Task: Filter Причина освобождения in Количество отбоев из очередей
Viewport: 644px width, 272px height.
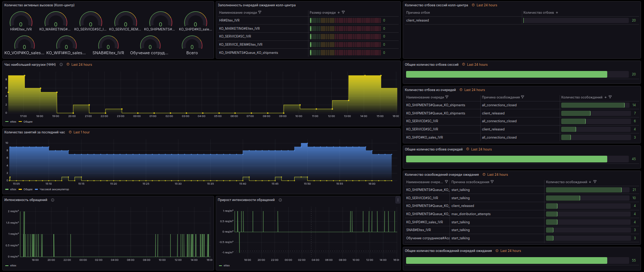Action: [523, 97]
